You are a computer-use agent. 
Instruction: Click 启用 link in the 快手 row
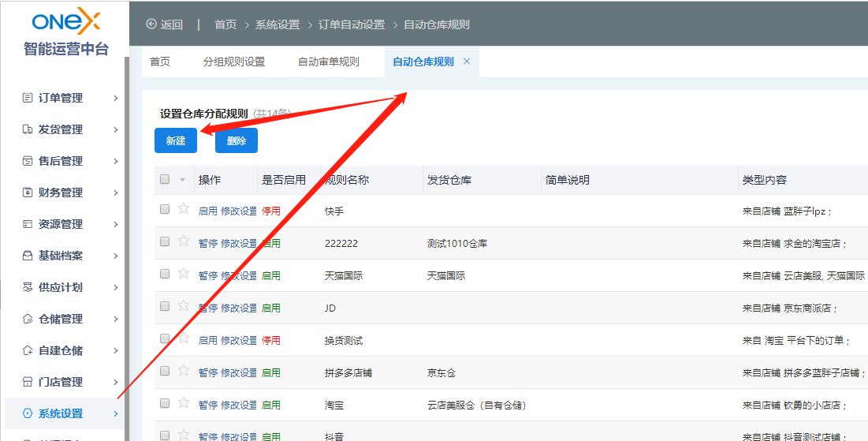(207, 211)
